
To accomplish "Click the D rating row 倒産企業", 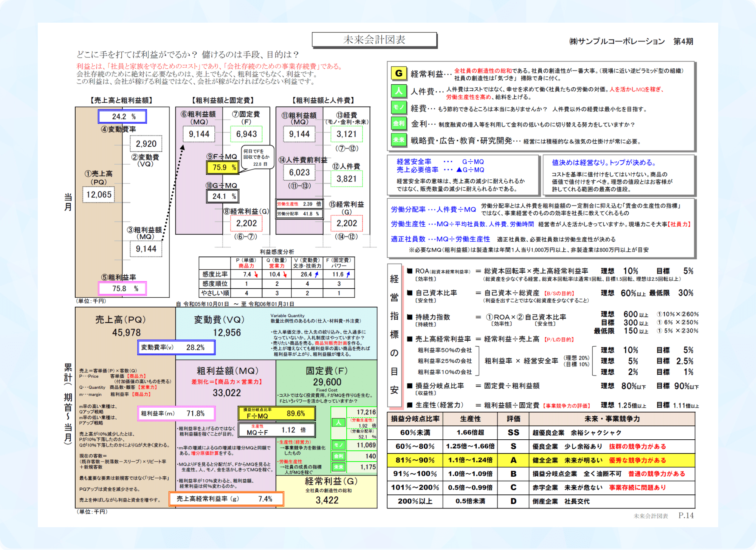I will 541,501.
